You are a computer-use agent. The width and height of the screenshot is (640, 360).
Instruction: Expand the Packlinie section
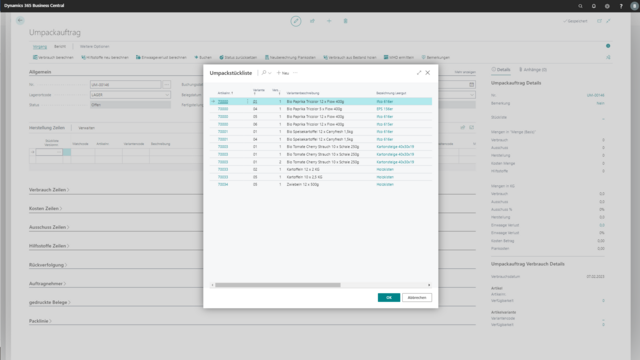coord(40,321)
